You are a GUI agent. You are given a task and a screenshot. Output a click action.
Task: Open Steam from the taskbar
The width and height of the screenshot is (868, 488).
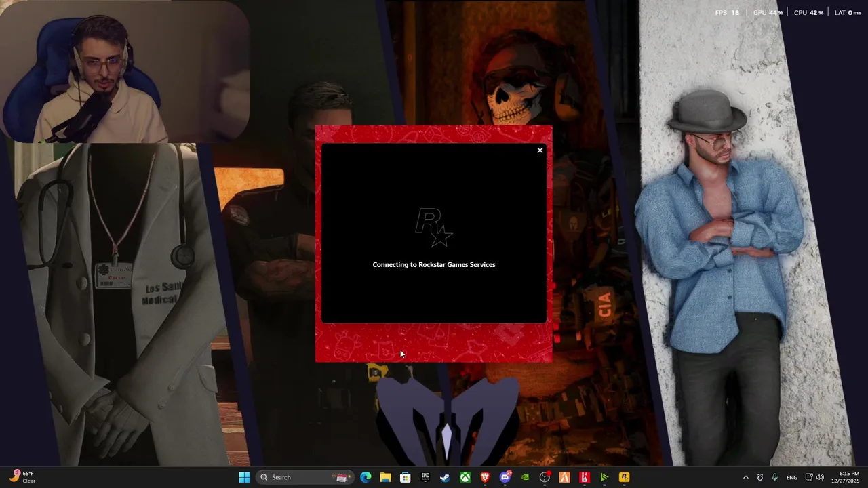[445, 477]
